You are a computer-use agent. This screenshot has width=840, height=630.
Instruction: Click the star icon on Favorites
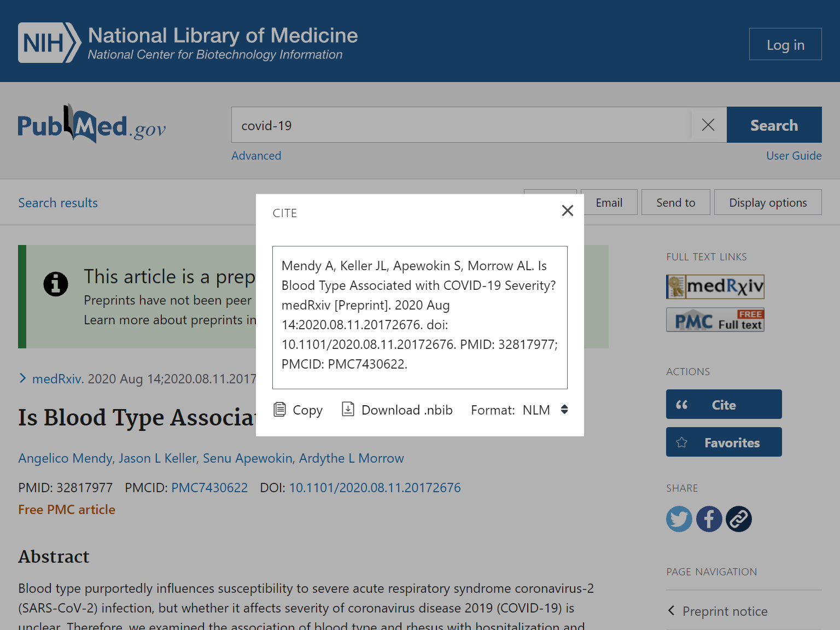point(681,442)
